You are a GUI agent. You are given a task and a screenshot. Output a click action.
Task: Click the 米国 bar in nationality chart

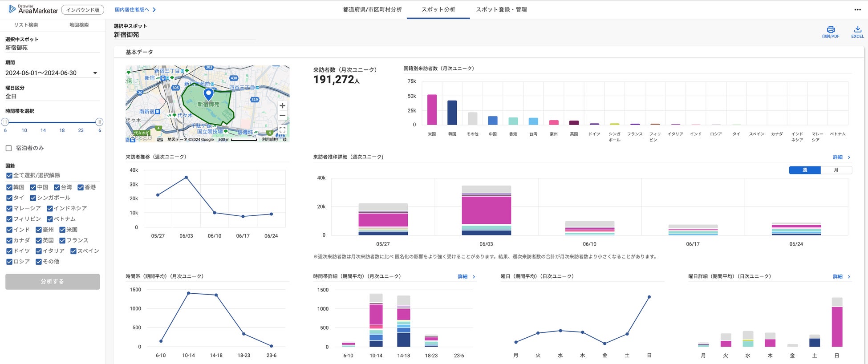coord(432,109)
